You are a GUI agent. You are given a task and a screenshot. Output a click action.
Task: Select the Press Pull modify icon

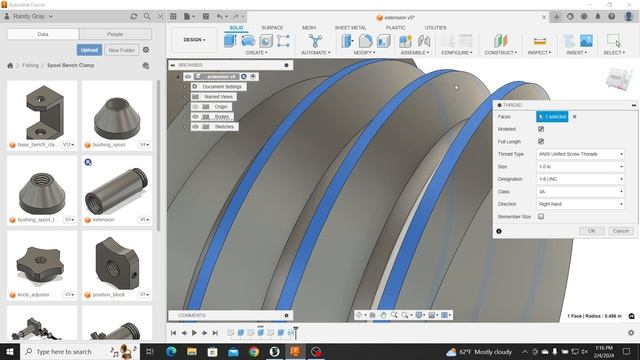pos(347,41)
